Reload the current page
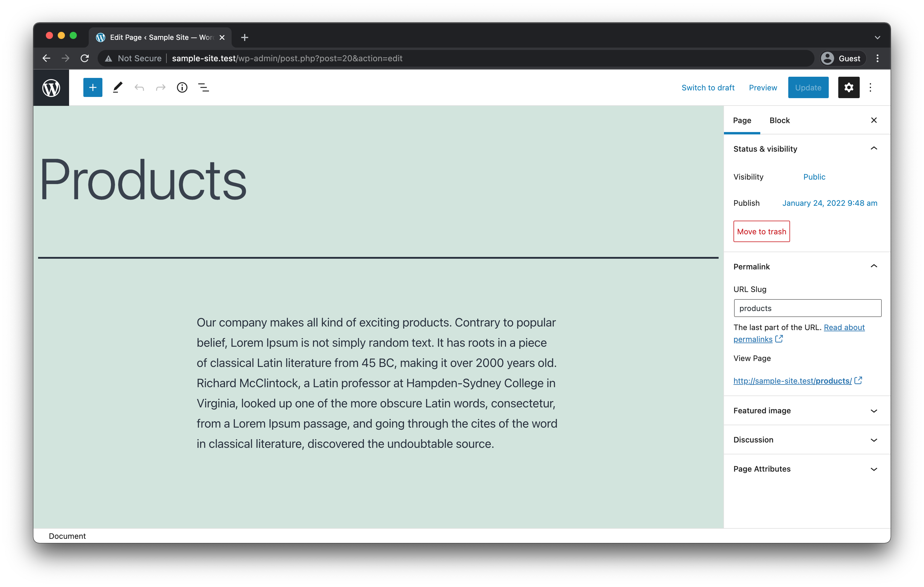Image resolution: width=924 pixels, height=587 pixels. [x=85, y=58]
